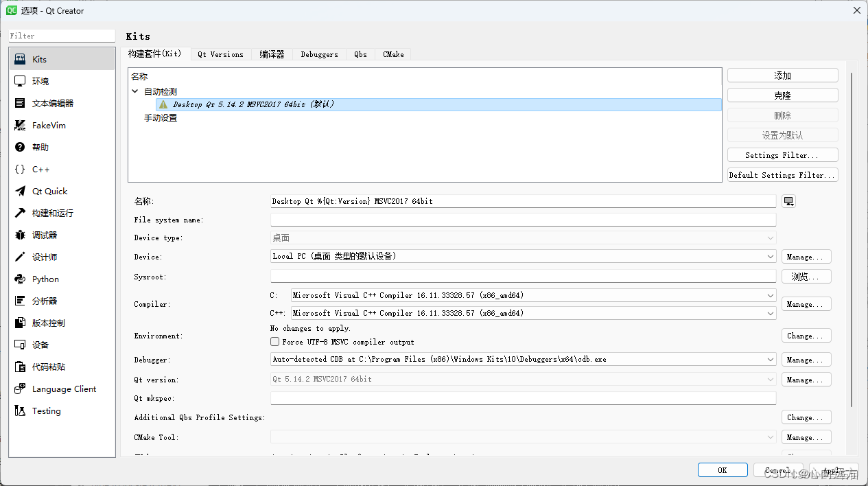The width and height of the screenshot is (868, 486).
Task: Open the Device Local PC dropdown
Action: [x=524, y=256]
